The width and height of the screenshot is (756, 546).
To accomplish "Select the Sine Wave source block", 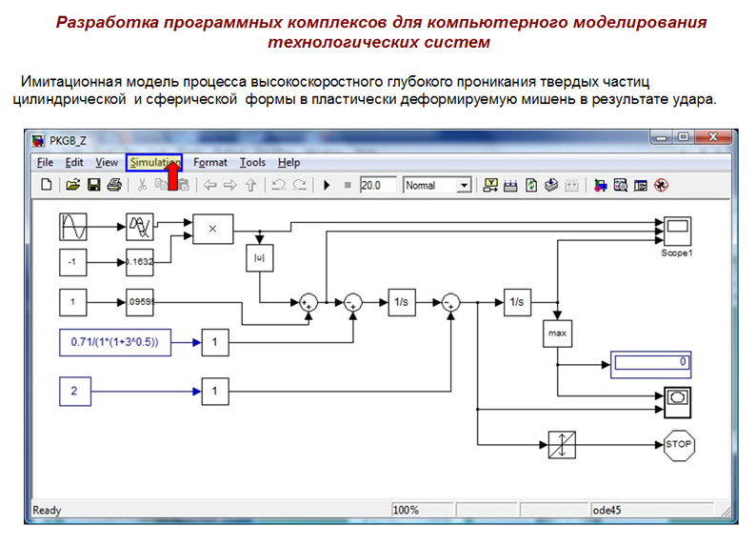I will click(x=73, y=227).
